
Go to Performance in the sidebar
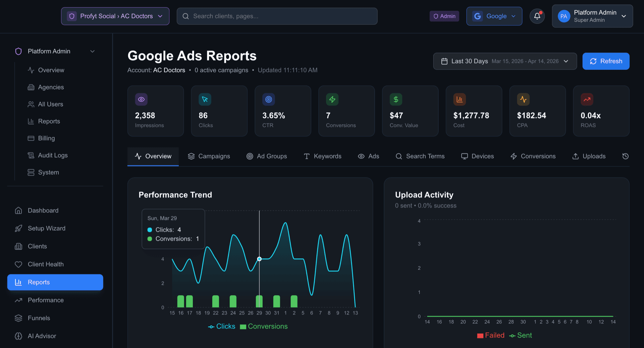(55, 300)
